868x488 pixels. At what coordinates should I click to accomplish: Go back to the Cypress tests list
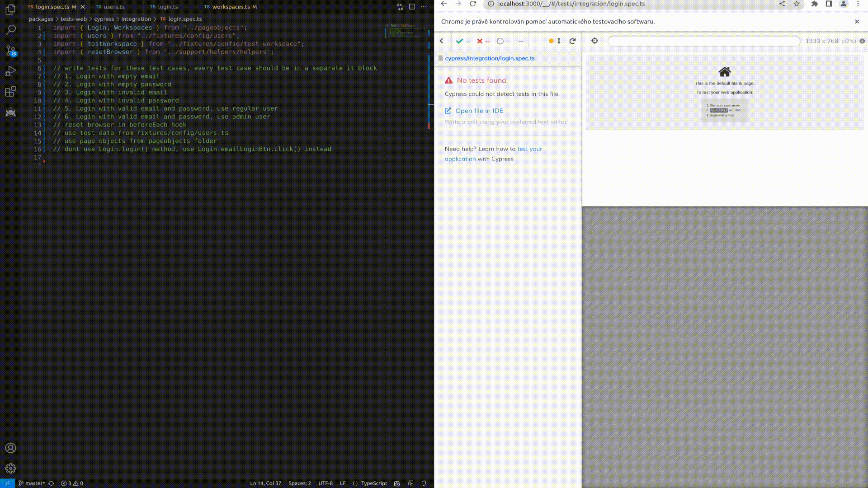[x=442, y=41]
